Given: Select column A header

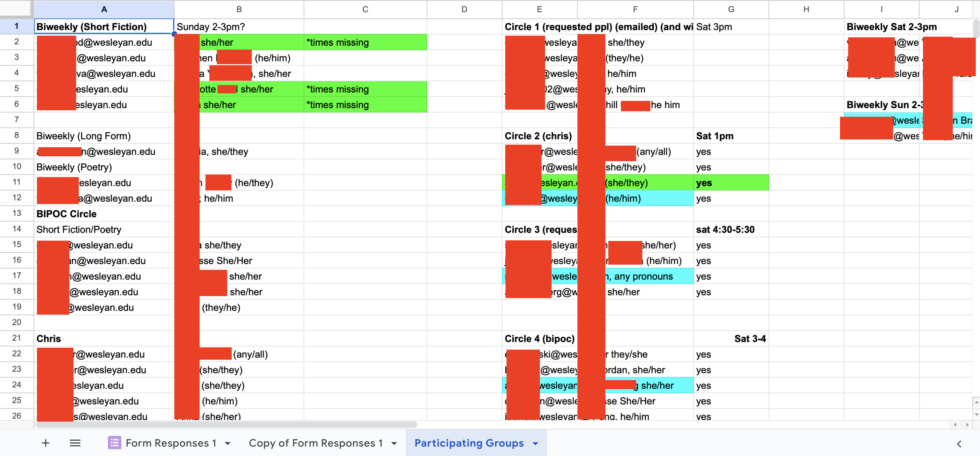Looking at the screenshot, I should click(x=104, y=9).
